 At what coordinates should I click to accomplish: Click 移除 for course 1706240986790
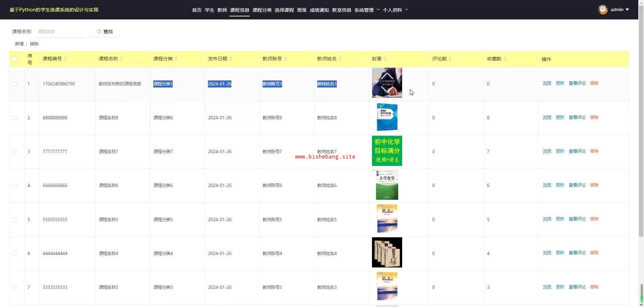594,83
